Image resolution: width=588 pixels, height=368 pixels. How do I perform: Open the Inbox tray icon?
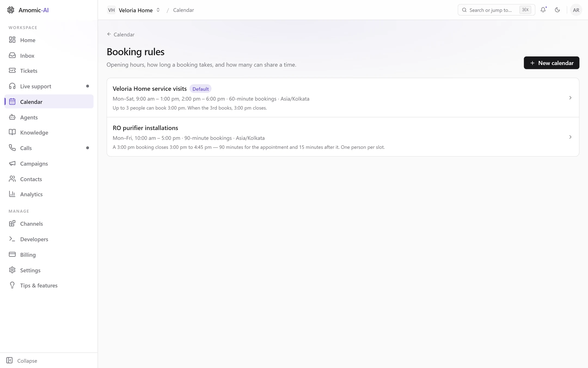12,55
